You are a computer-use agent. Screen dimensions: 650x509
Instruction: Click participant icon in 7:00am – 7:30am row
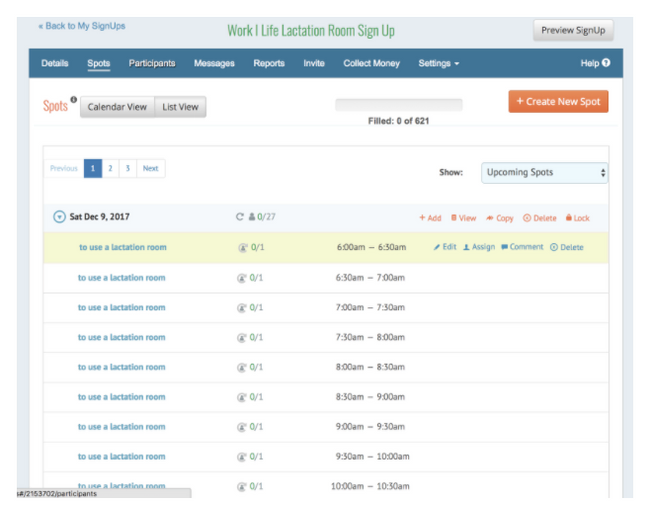242,308
